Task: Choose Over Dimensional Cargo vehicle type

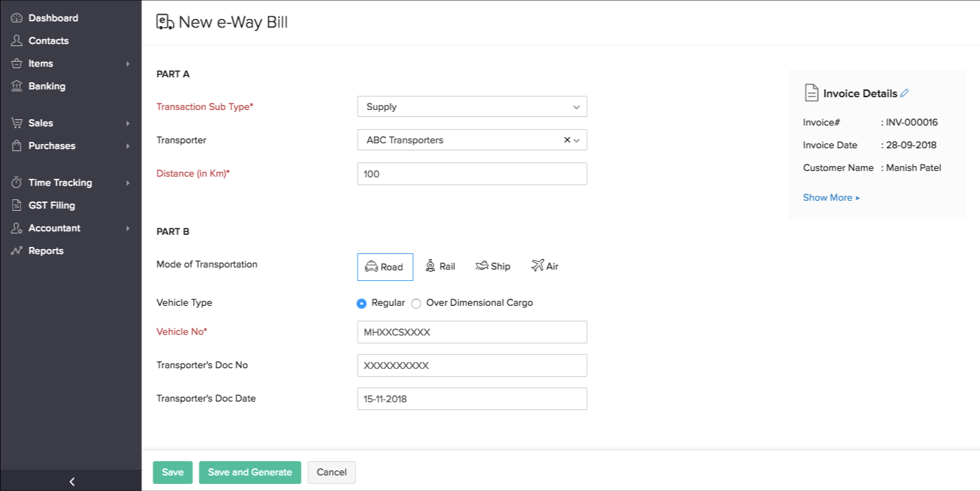Action: (x=417, y=303)
